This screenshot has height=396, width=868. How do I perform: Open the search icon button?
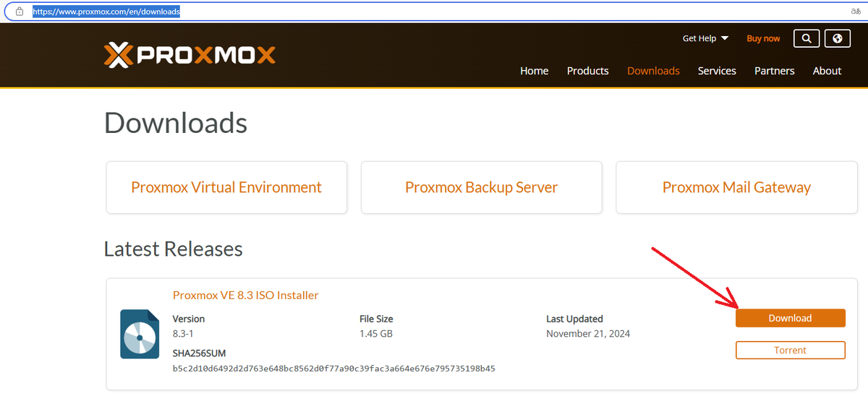[x=807, y=38]
